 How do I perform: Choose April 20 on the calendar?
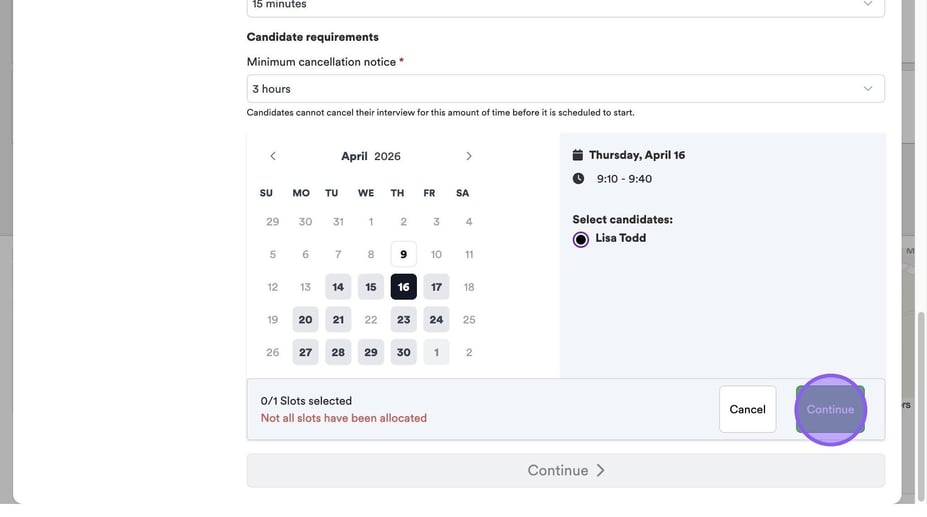point(305,320)
